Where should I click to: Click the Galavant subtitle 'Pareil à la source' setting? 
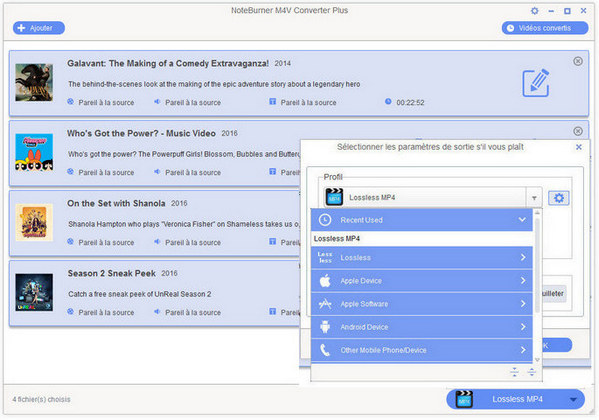pyautogui.click(x=308, y=102)
